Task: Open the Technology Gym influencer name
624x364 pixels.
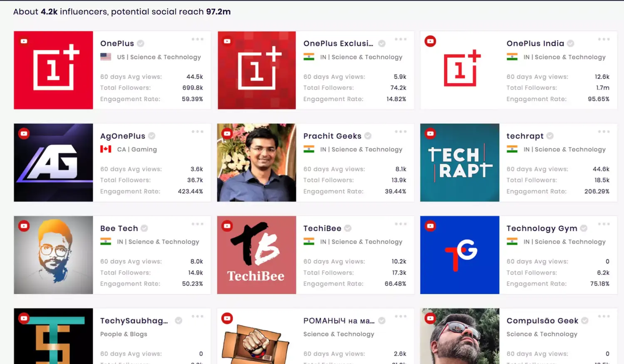Action: point(542,228)
